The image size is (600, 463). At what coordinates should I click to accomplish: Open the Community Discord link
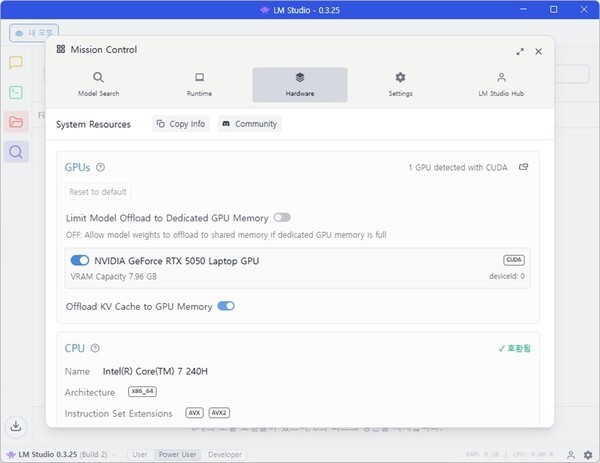coord(249,124)
